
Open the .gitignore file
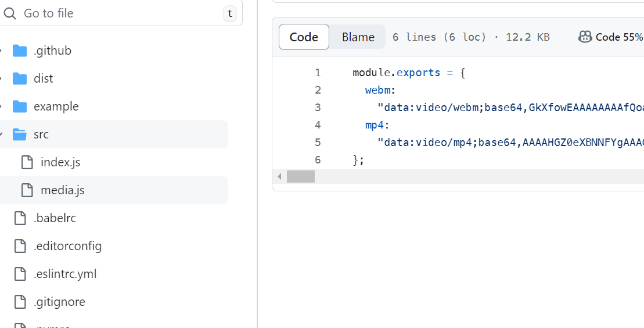coord(59,302)
